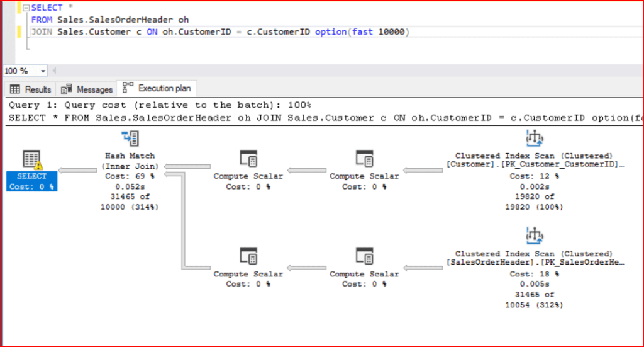Click lower Compute Scalar icon nearest Hash Match
Screen dimensions: 644x347
[248, 256]
